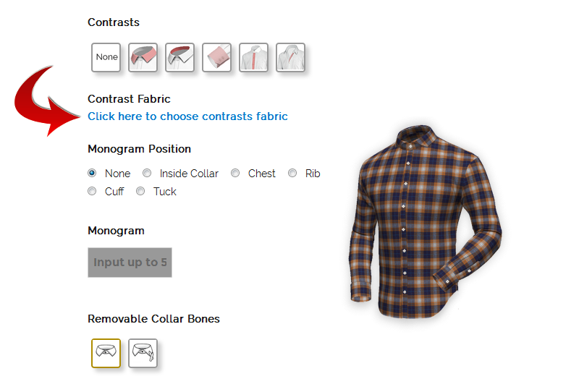This screenshot has width=579, height=392.
Task: Choose the inner collar band contrast icon
Action: tap(179, 57)
